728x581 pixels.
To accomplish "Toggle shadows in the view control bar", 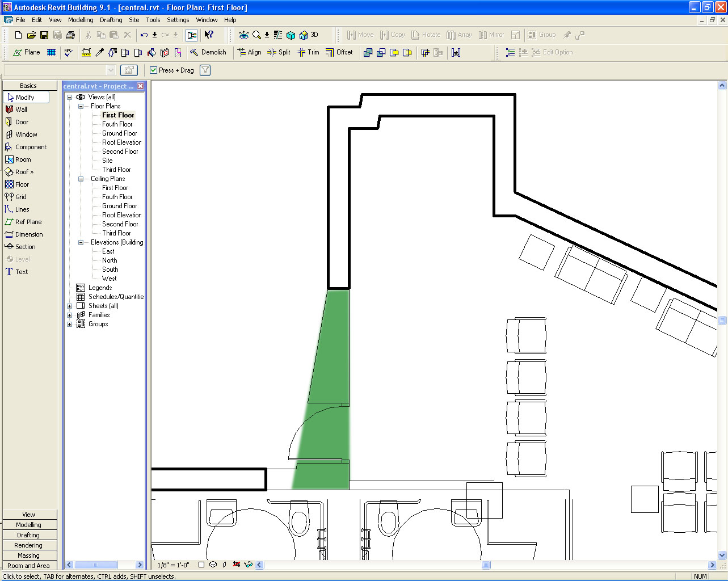I will (x=224, y=565).
